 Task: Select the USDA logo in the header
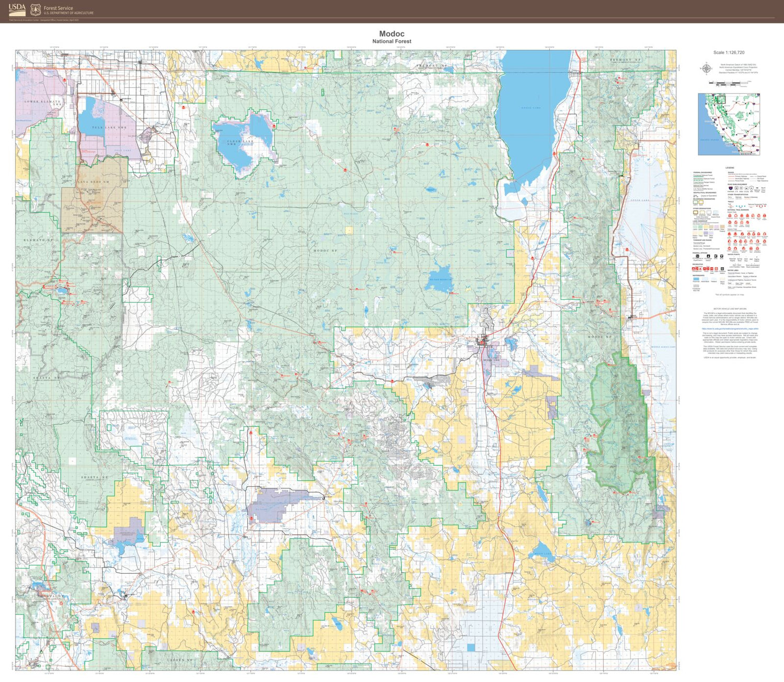pos(17,9)
